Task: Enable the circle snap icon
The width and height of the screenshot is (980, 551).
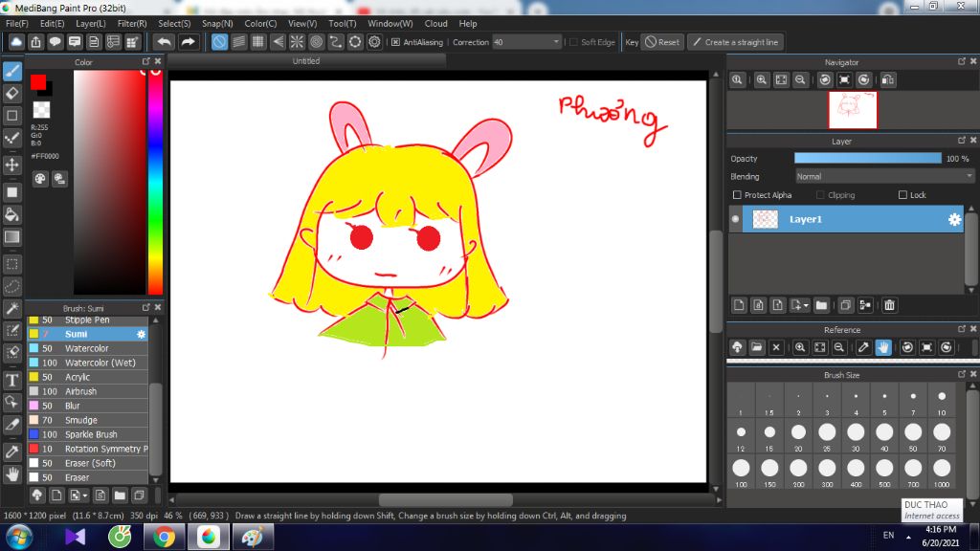Action: point(316,42)
